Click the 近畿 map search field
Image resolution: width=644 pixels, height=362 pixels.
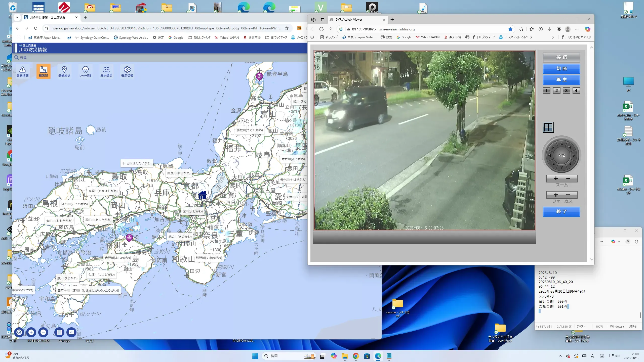pos(23,58)
